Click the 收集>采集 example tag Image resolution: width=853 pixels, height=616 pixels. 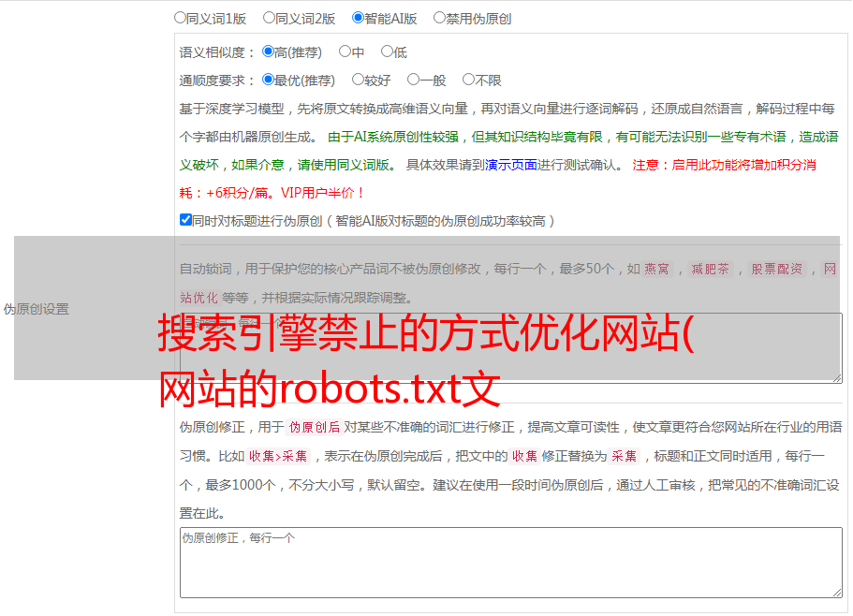click(x=278, y=456)
